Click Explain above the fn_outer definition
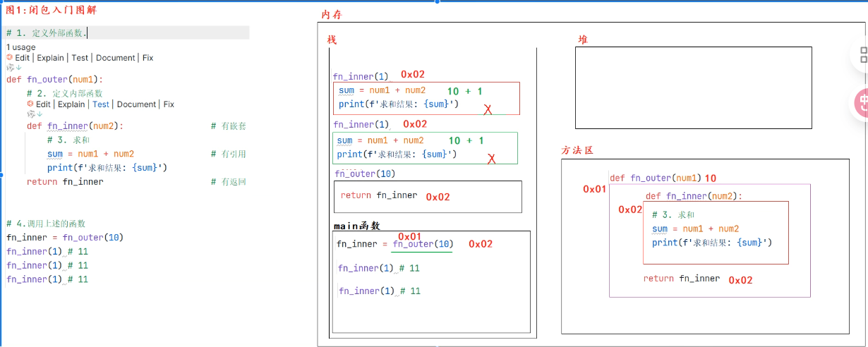Image resolution: width=868 pixels, height=347 pixels. pyautogui.click(x=50, y=58)
